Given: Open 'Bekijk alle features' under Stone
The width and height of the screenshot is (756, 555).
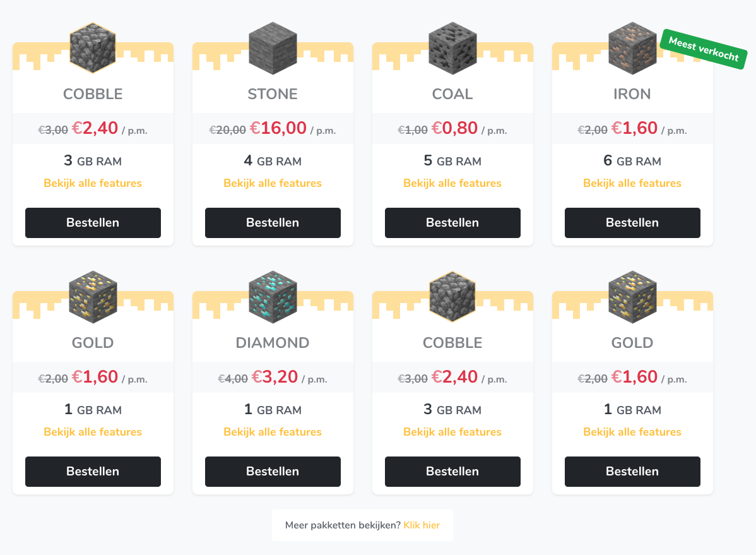Looking at the screenshot, I should 273,183.
